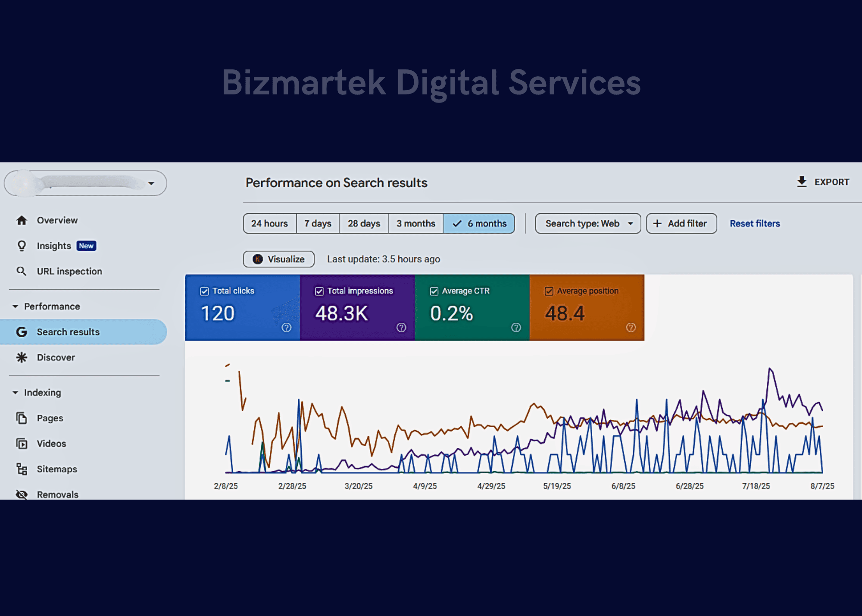
Task: Uncheck the Average position checkbox
Action: coord(549,291)
